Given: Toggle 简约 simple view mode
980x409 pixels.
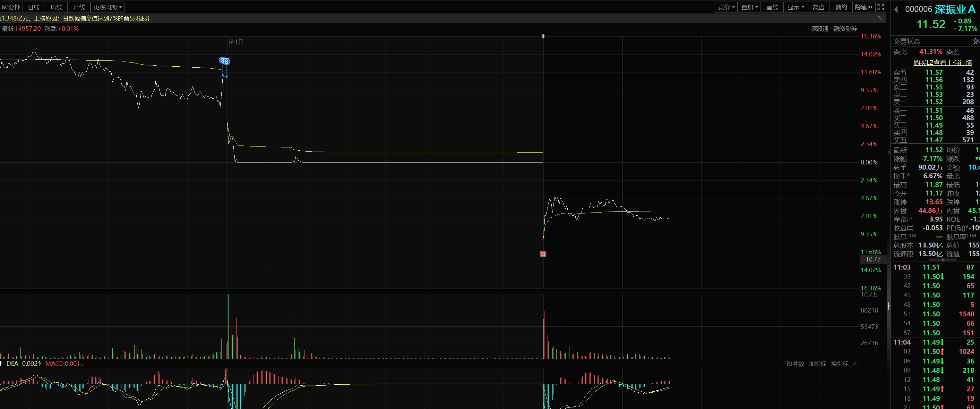Looking at the screenshot, I should pos(841,7).
